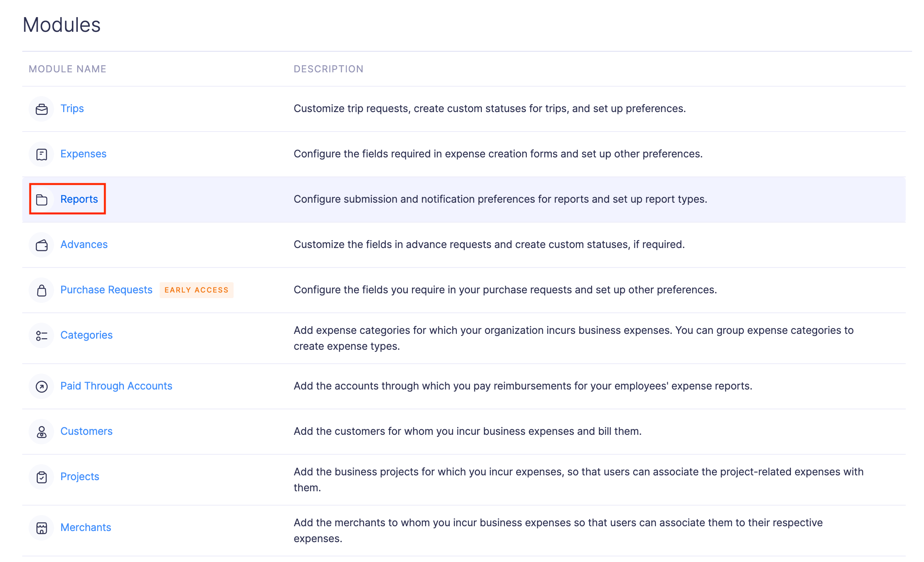Select the Projects clipboard icon
924x562 pixels.
41,477
